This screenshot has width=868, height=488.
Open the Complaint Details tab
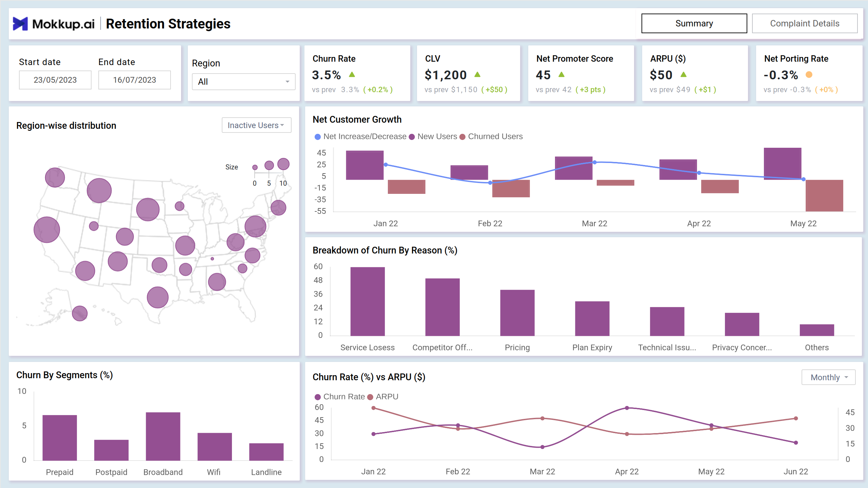pyautogui.click(x=805, y=23)
